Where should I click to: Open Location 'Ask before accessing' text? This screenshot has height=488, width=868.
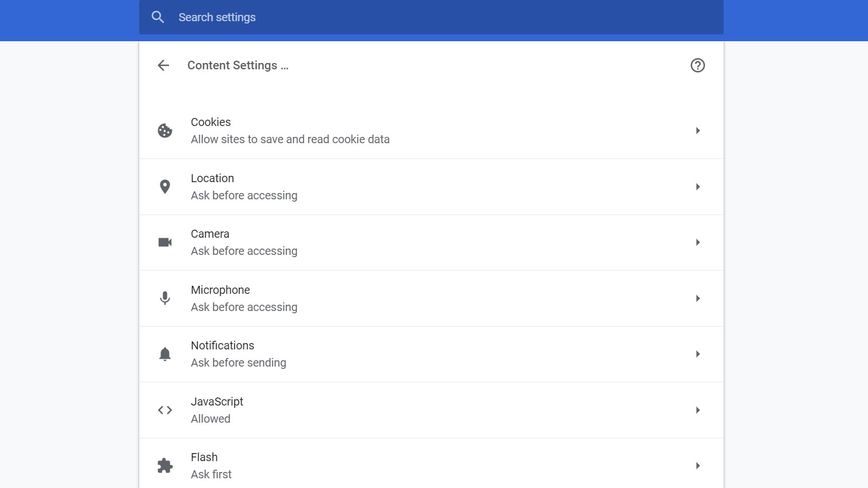[244, 195]
